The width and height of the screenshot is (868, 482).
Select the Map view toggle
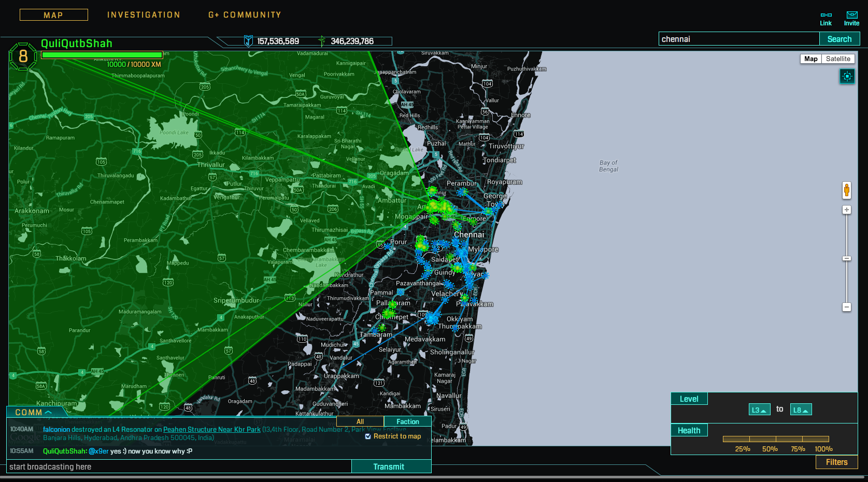point(810,59)
